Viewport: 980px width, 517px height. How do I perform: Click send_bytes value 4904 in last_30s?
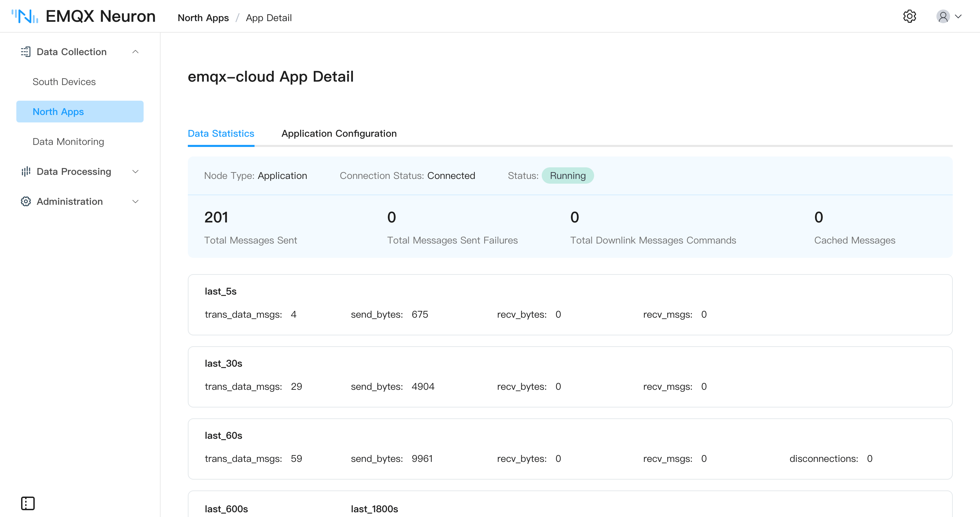pos(423,387)
